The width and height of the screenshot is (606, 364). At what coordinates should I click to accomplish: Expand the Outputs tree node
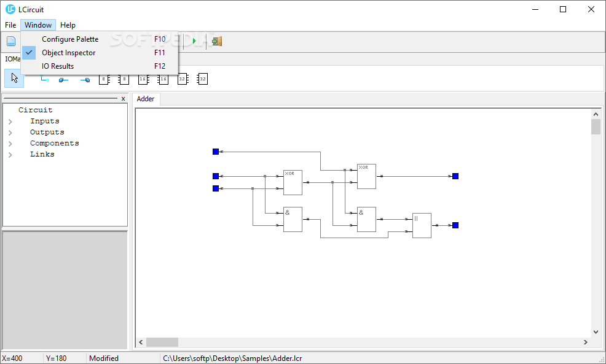click(x=10, y=133)
